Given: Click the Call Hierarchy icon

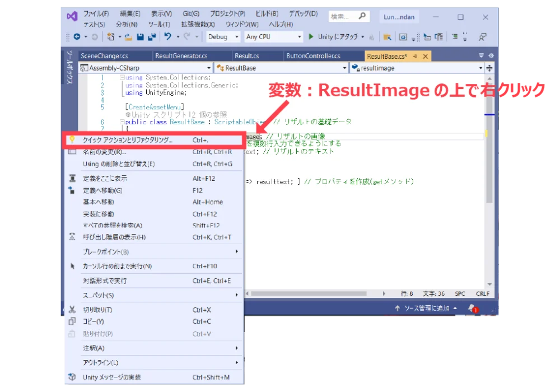Looking at the screenshot, I should pyautogui.click(x=72, y=237).
